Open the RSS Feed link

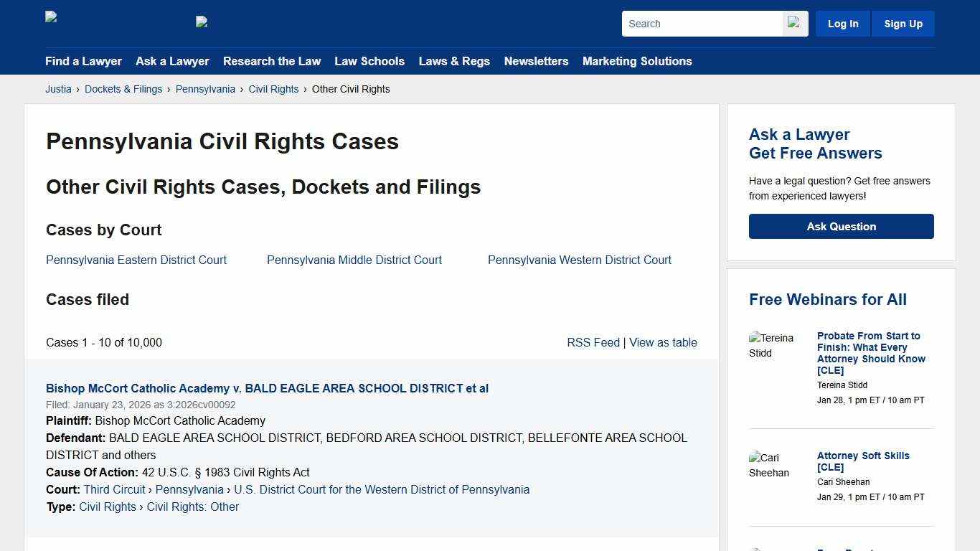pos(593,342)
